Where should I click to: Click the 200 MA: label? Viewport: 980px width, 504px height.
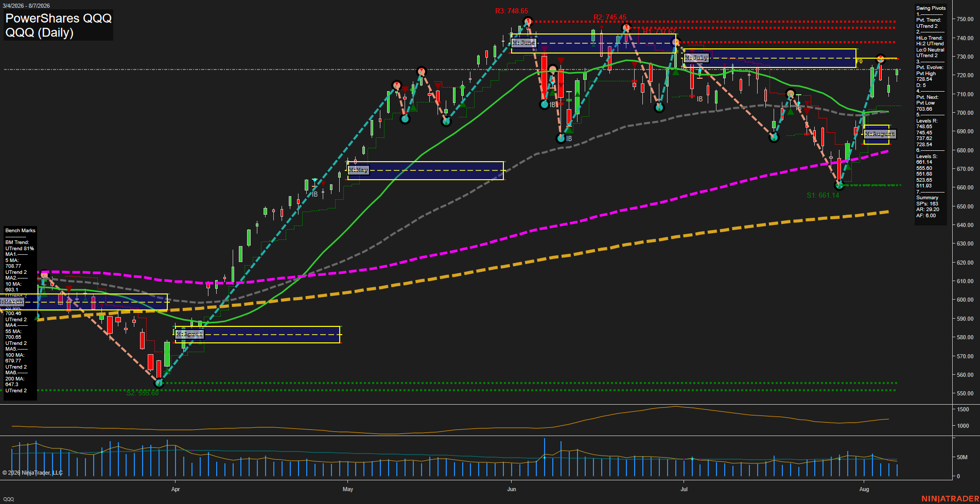point(15,379)
